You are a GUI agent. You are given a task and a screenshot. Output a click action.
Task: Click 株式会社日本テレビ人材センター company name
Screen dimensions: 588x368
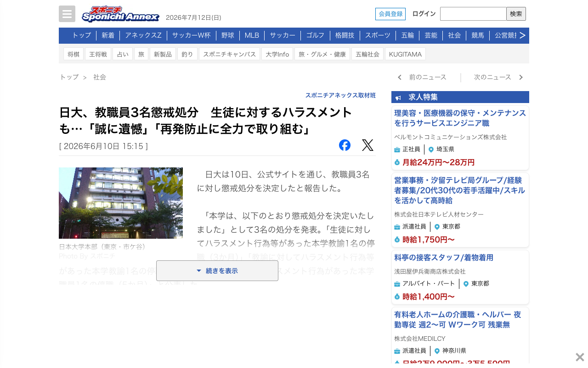(x=439, y=214)
